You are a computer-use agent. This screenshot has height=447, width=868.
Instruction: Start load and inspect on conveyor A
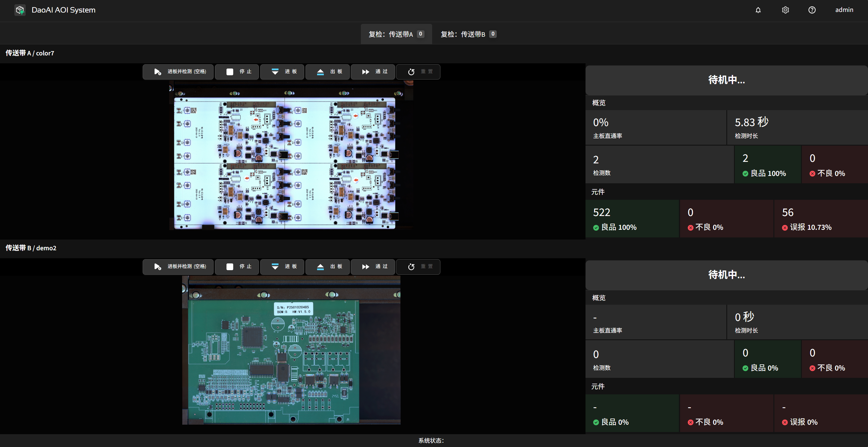(x=178, y=72)
